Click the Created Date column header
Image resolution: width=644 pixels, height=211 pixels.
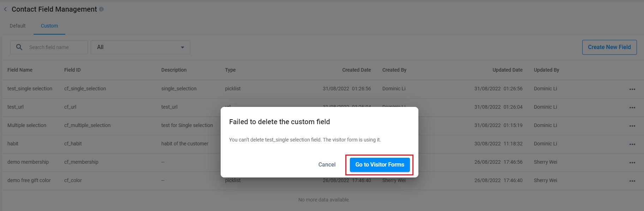point(356,70)
